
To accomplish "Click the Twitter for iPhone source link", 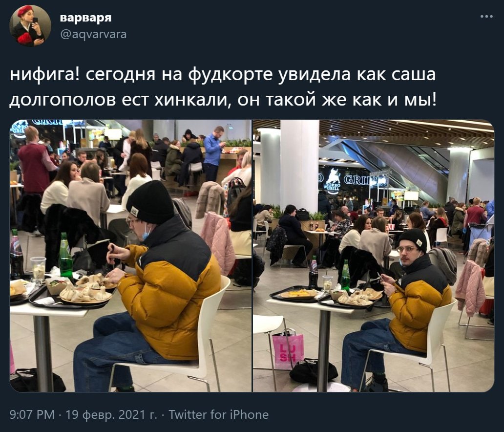I will coord(219,414).
